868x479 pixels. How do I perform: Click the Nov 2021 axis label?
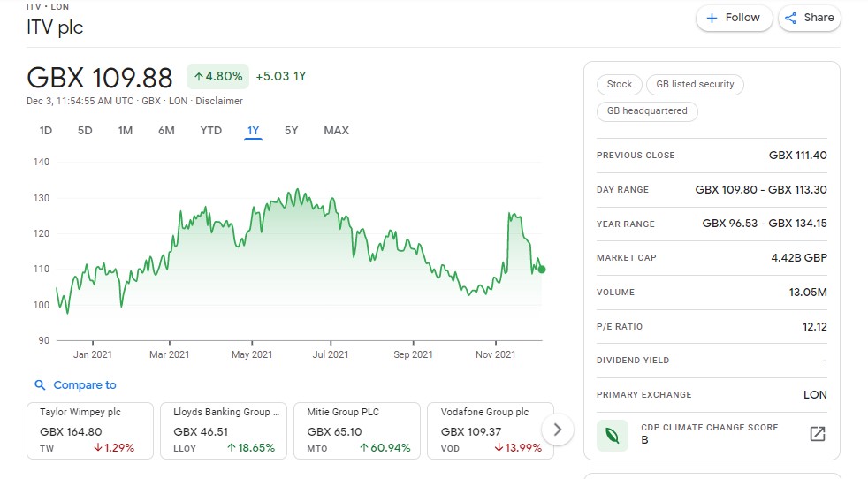[x=496, y=354]
